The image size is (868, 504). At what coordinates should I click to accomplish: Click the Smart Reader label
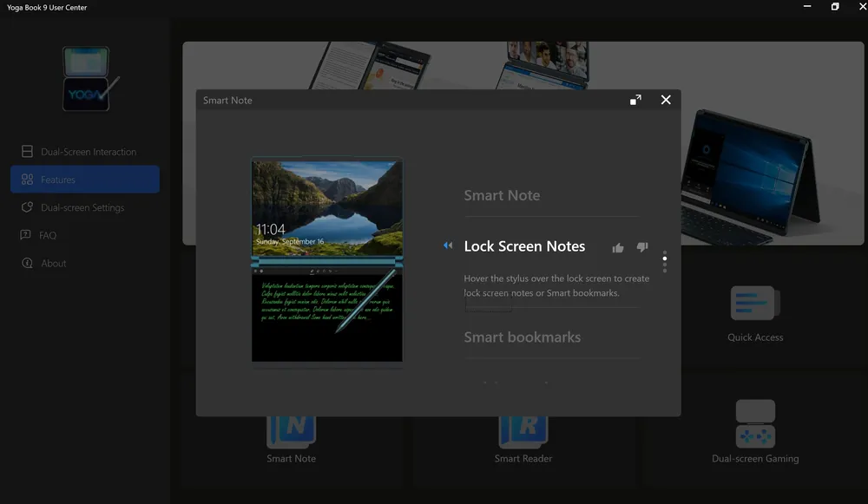pyautogui.click(x=523, y=459)
